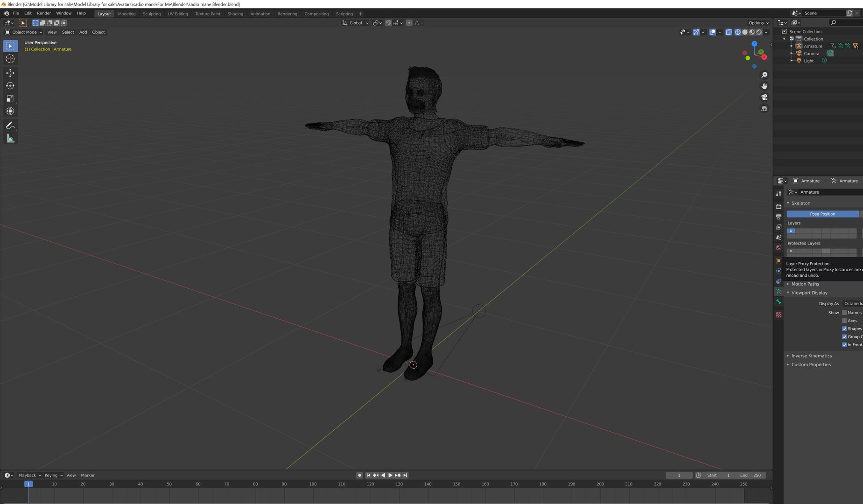Open the World properties tab
Viewport: 863px width, 504px height.
779,247
